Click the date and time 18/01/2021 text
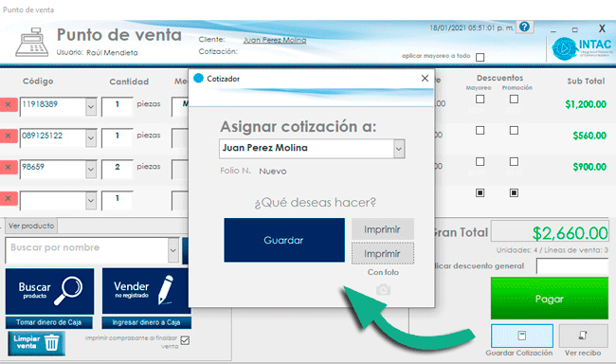Image resolution: width=616 pixels, height=364 pixels. pos(471,27)
